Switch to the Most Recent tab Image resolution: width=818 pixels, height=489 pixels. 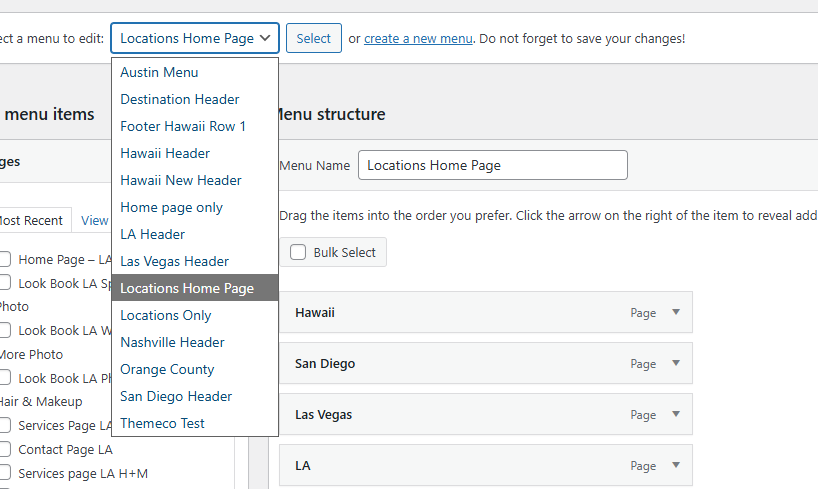pos(30,221)
